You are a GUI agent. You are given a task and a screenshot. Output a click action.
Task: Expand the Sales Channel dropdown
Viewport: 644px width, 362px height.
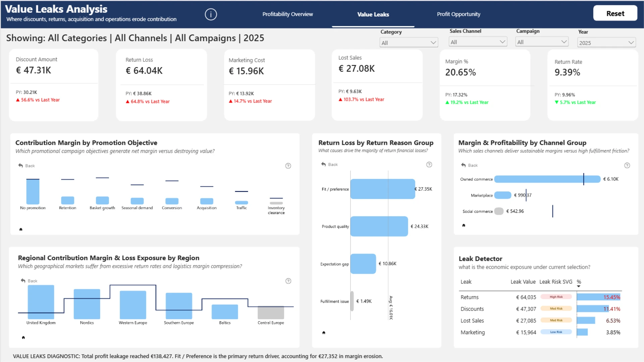[x=478, y=42]
